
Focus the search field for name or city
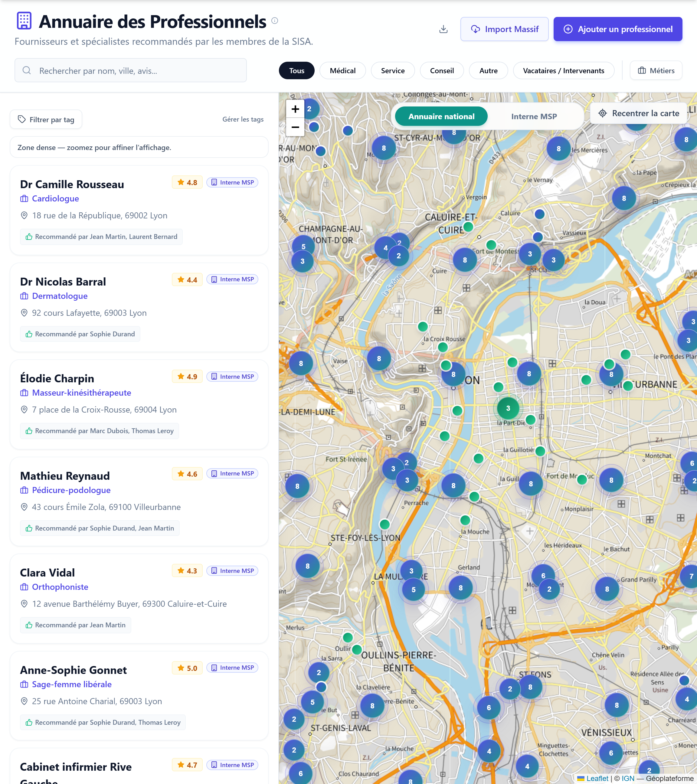click(x=130, y=70)
